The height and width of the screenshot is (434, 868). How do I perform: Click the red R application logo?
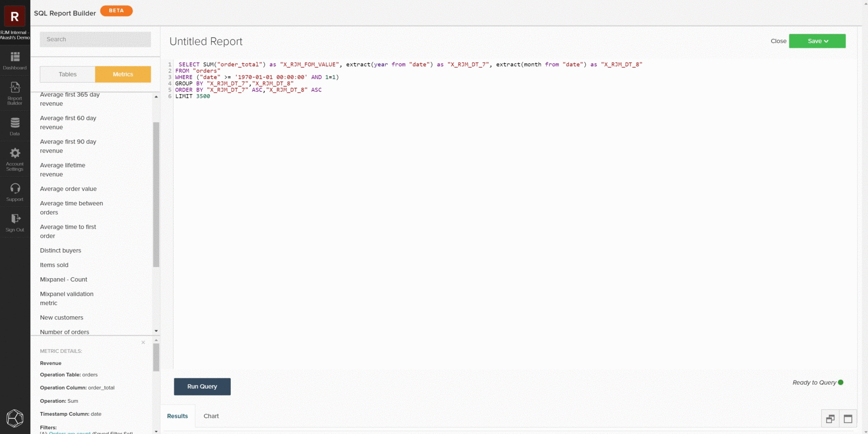(x=14, y=16)
